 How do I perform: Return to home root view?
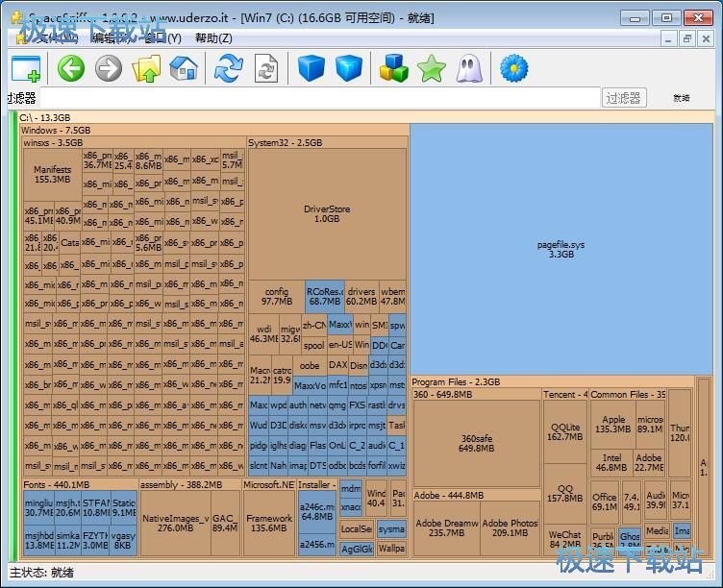[x=184, y=68]
